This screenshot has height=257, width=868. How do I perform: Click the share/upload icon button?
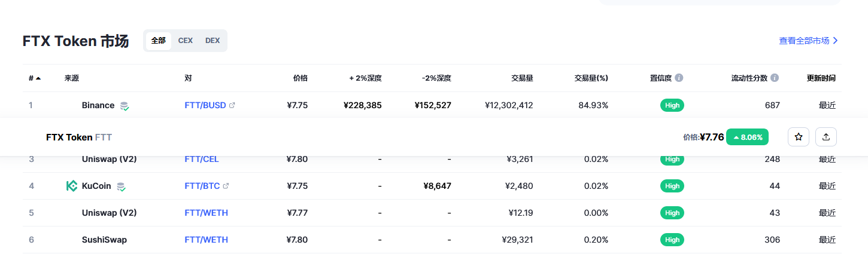tap(826, 137)
